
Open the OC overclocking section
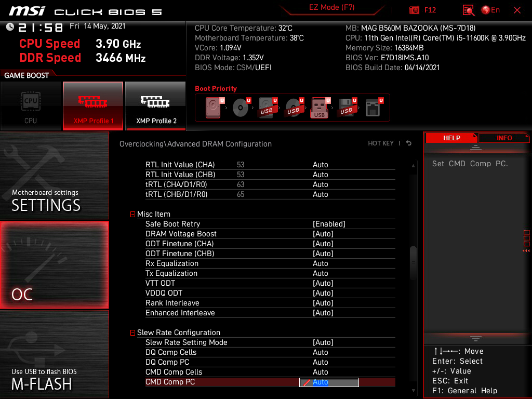point(54,265)
